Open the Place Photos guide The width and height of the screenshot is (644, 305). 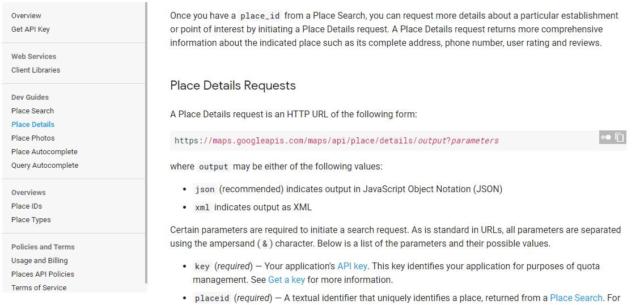(33, 138)
